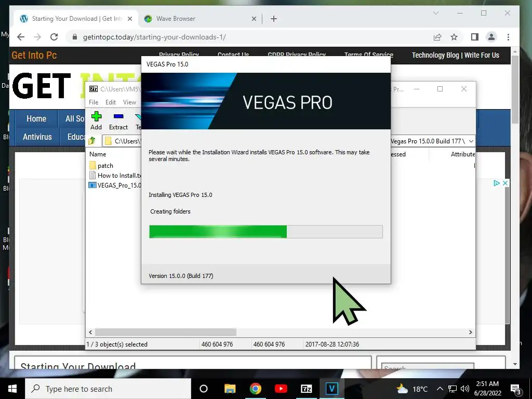The height and width of the screenshot is (399, 532).
Task: Open the 7-Zip File menu
Action: pyautogui.click(x=94, y=102)
